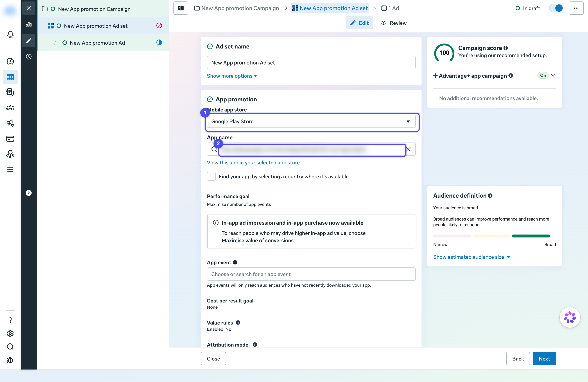Screen dimensions: 588x382
Task: Open events manager network icon
Action: pos(10,154)
